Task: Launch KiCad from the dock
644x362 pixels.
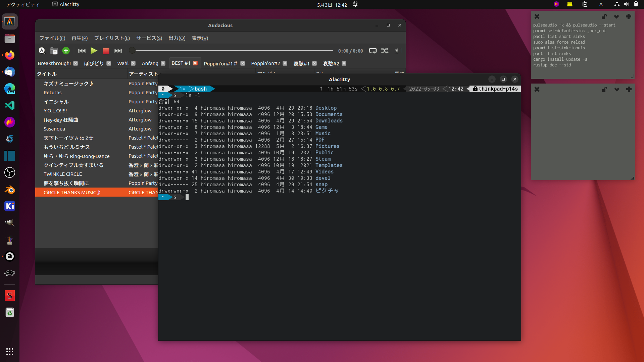Action: (9, 206)
